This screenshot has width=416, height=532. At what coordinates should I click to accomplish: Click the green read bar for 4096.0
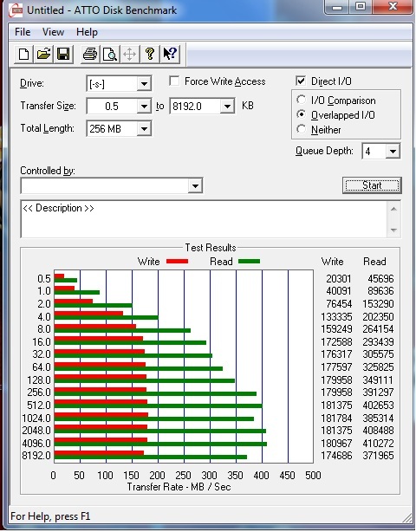[x=160, y=444]
